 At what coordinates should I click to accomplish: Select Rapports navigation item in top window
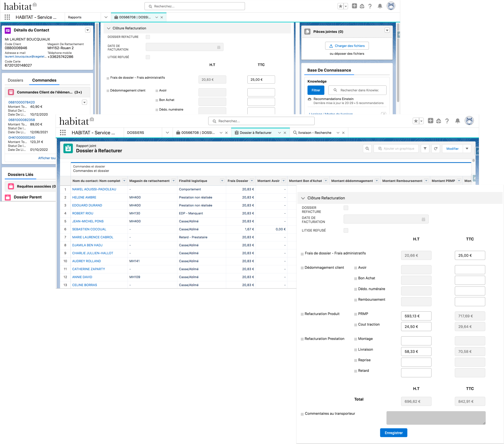click(75, 17)
